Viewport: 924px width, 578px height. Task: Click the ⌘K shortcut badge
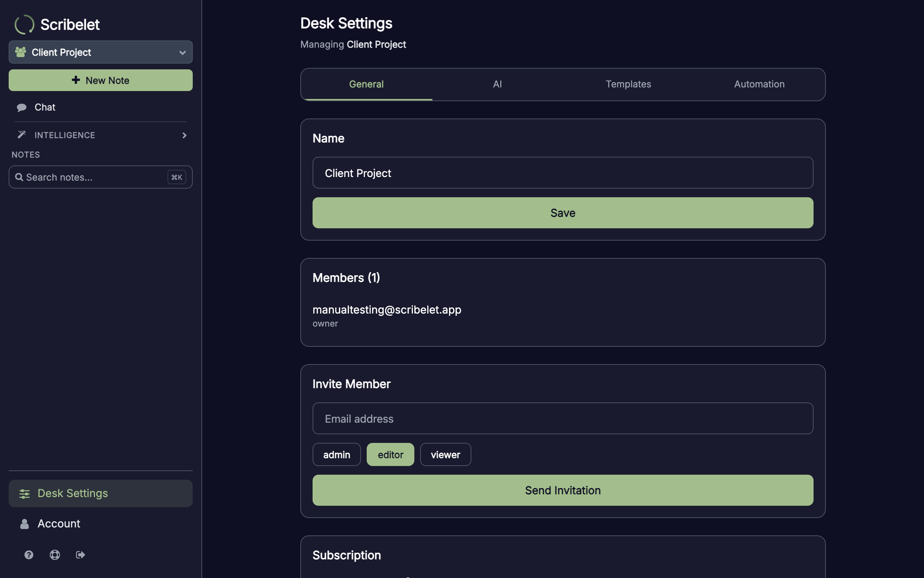point(177,177)
